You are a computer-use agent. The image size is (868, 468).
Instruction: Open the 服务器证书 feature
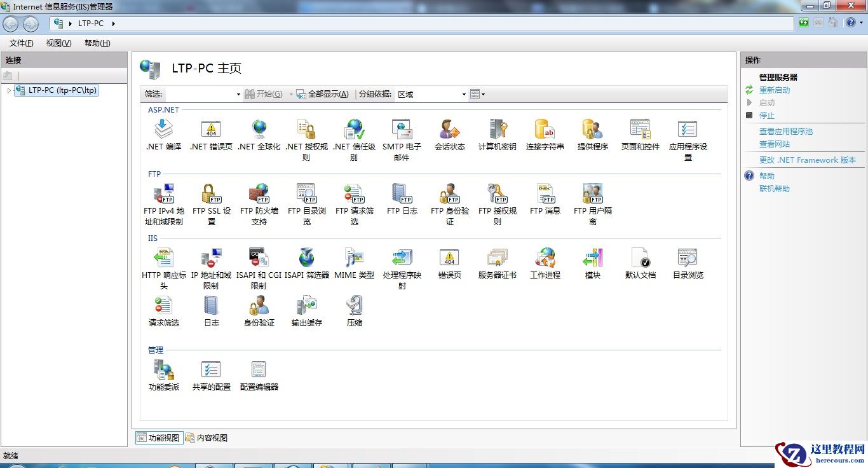pyautogui.click(x=496, y=259)
